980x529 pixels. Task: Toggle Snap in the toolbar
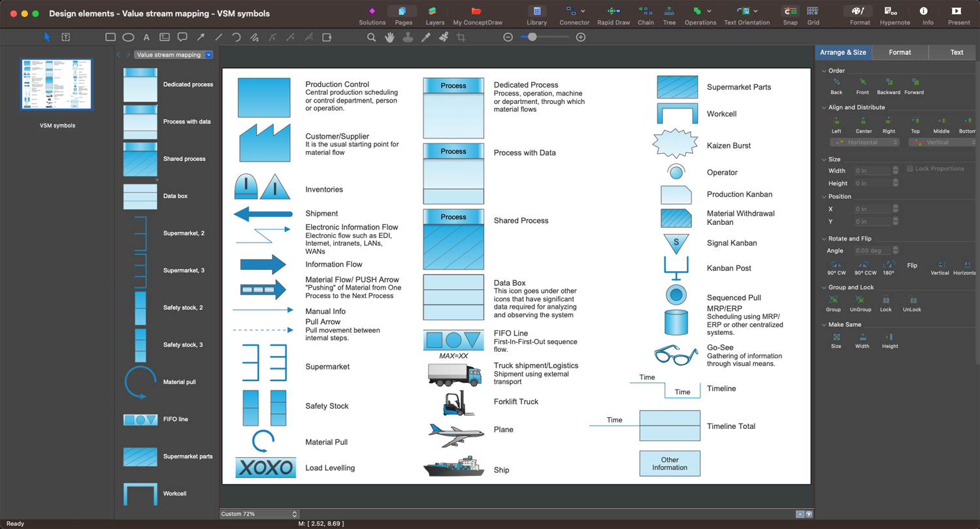790,12
